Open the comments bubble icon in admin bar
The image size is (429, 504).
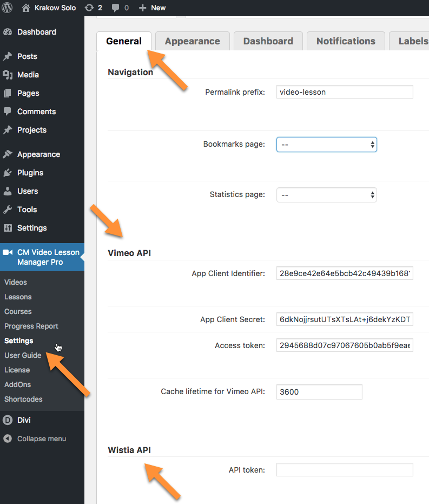115,8
